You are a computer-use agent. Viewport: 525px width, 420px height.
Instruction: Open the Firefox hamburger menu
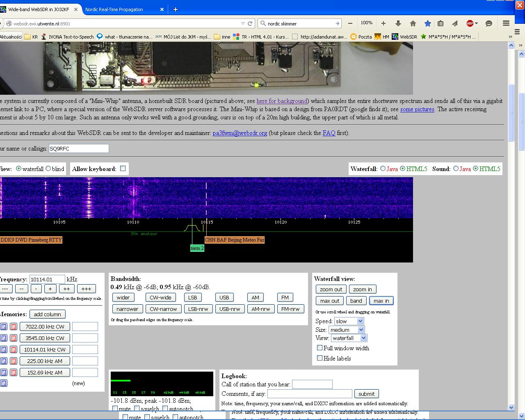click(x=506, y=23)
